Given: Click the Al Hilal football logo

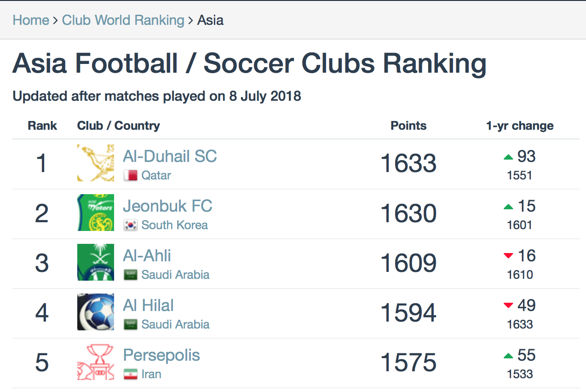Looking at the screenshot, I should click(96, 312).
